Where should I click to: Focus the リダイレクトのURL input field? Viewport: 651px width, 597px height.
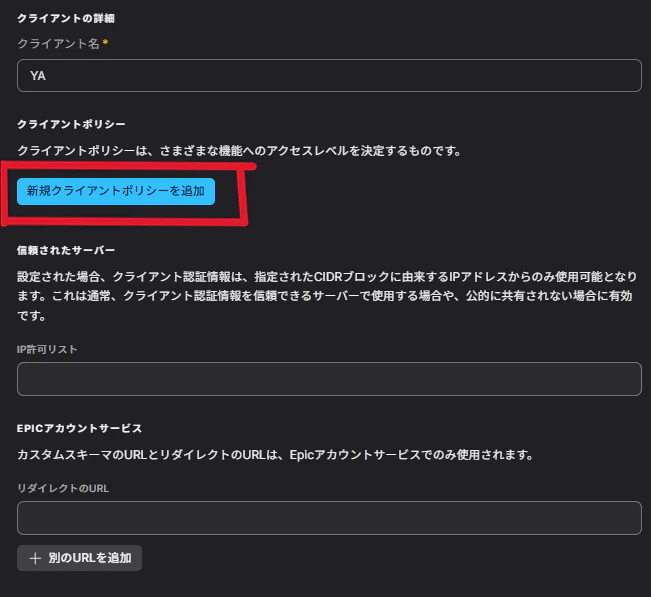pos(329,518)
